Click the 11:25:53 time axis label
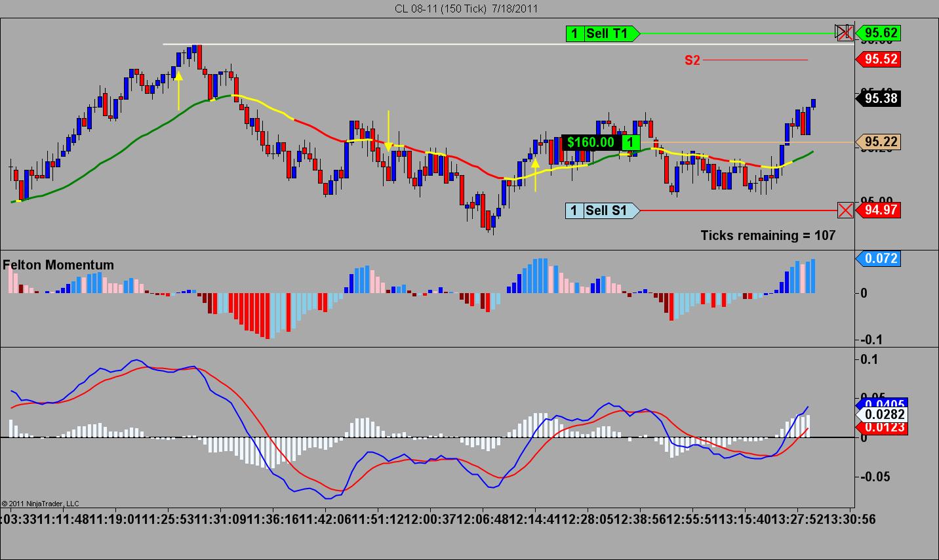Viewport: 939px width, 560px height. [x=167, y=518]
